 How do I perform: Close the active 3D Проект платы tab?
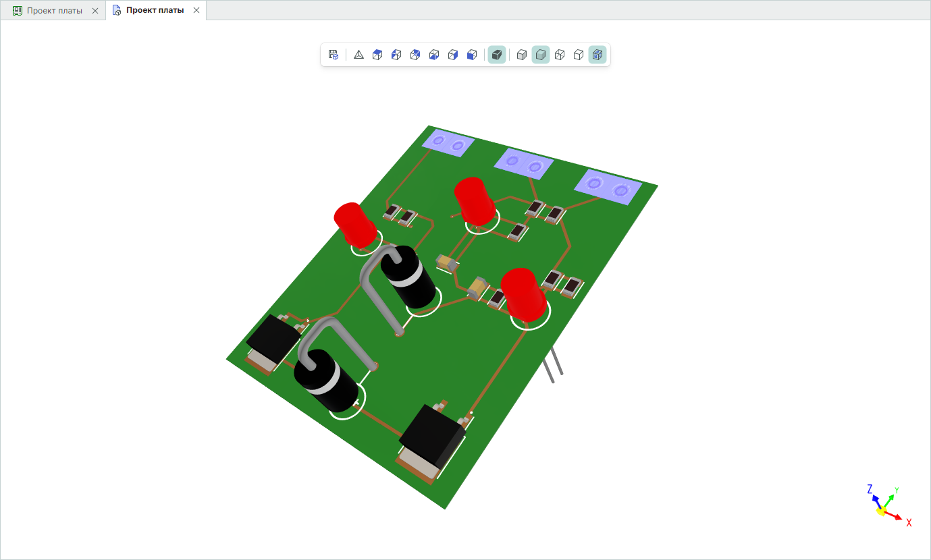(x=196, y=11)
